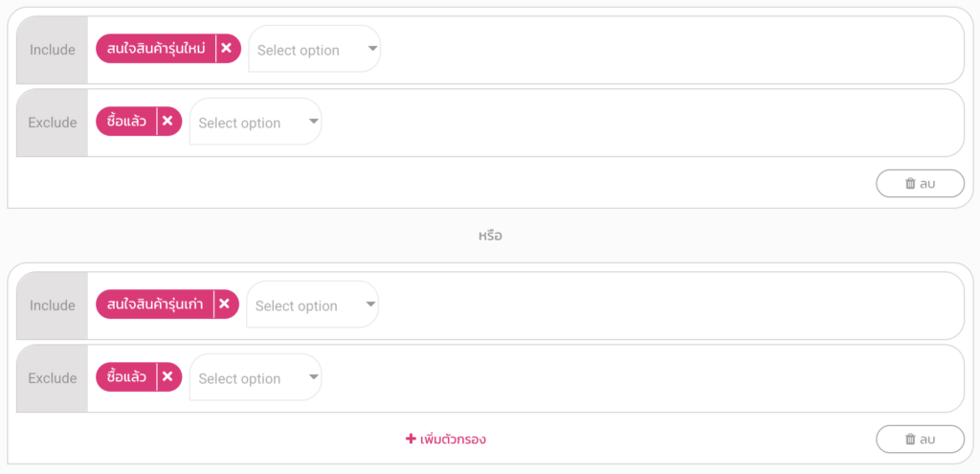Image resolution: width=980 pixels, height=474 pixels.
Task: Delete the first filter group with ลบ
Action: tap(920, 183)
